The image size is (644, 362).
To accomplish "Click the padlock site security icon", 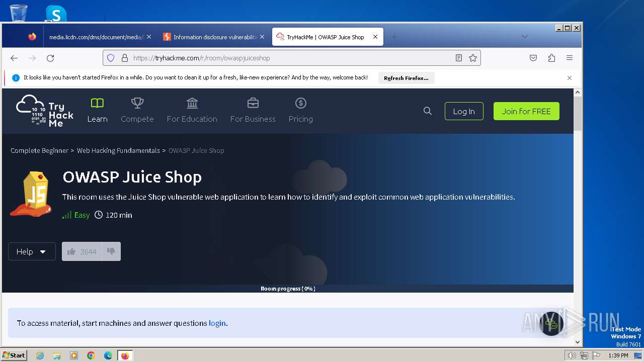I will (125, 58).
